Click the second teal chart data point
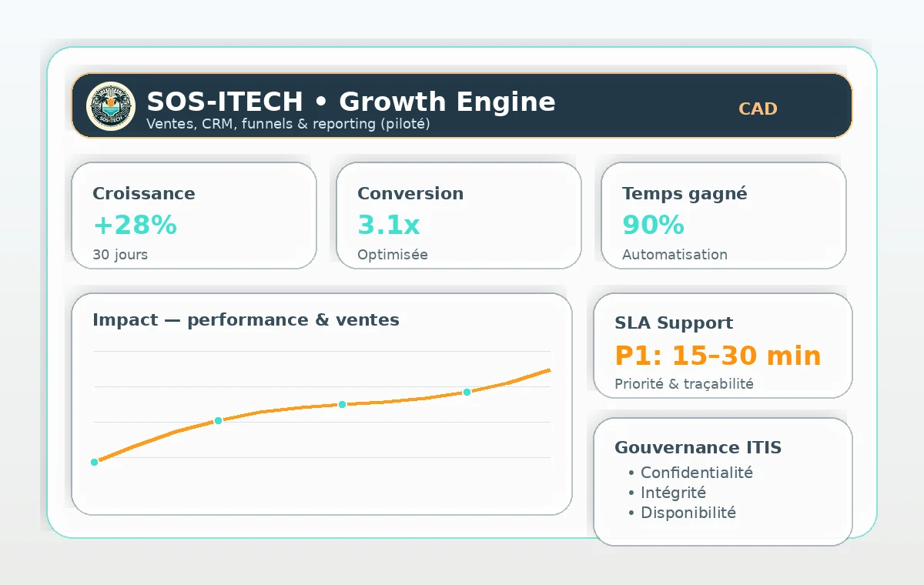Screen dimensions: 924x585 tap(218, 420)
